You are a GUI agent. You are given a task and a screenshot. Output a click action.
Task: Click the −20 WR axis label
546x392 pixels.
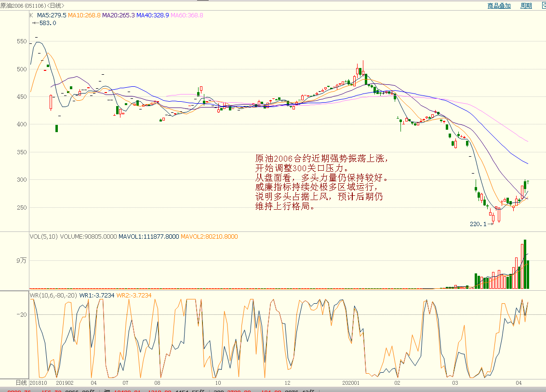[21, 315]
